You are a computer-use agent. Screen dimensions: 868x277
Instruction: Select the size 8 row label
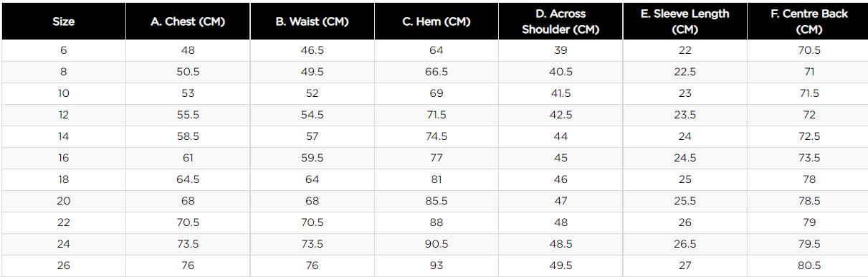pyautogui.click(x=64, y=72)
